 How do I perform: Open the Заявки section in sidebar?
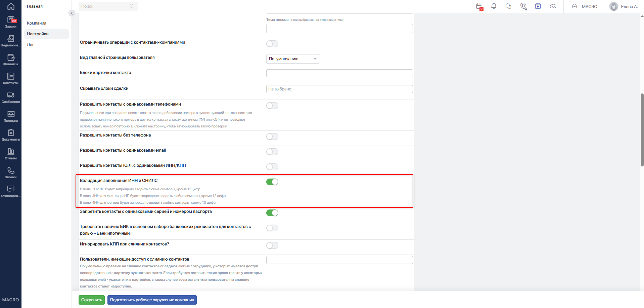click(11, 22)
